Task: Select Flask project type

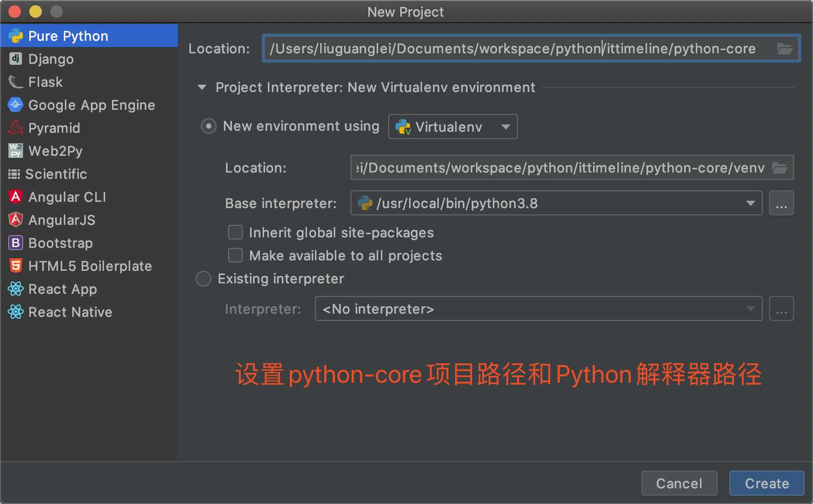Action: click(x=89, y=82)
